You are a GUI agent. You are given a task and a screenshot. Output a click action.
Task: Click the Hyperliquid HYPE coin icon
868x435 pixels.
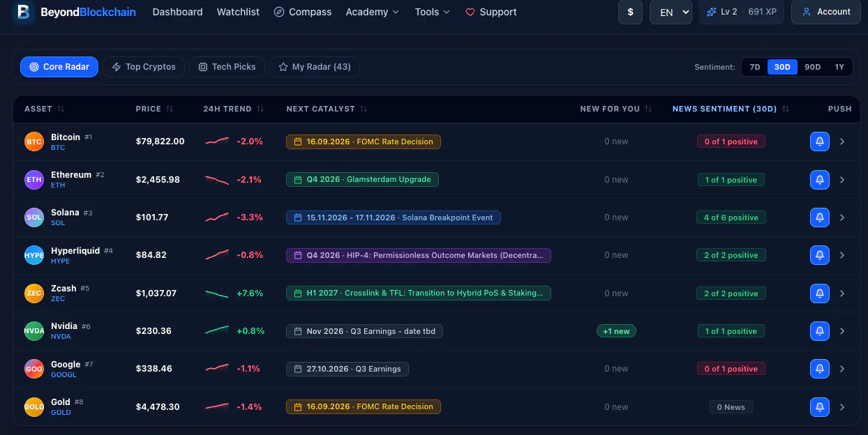click(34, 255)
